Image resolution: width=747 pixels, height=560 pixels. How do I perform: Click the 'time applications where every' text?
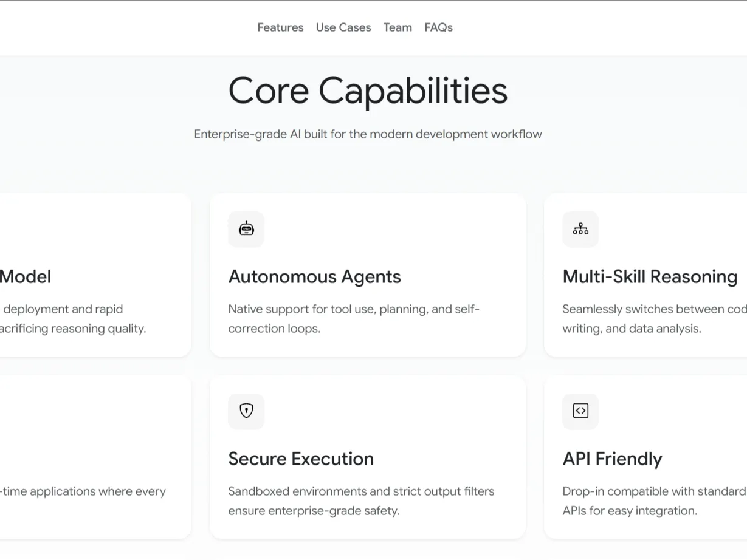click(83, 491)
